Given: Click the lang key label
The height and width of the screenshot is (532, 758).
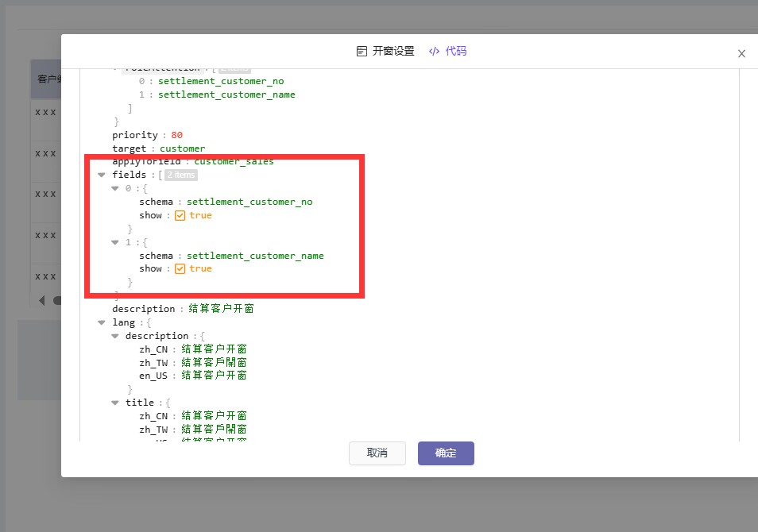Looking at the screenshot, I should point(124,323).
